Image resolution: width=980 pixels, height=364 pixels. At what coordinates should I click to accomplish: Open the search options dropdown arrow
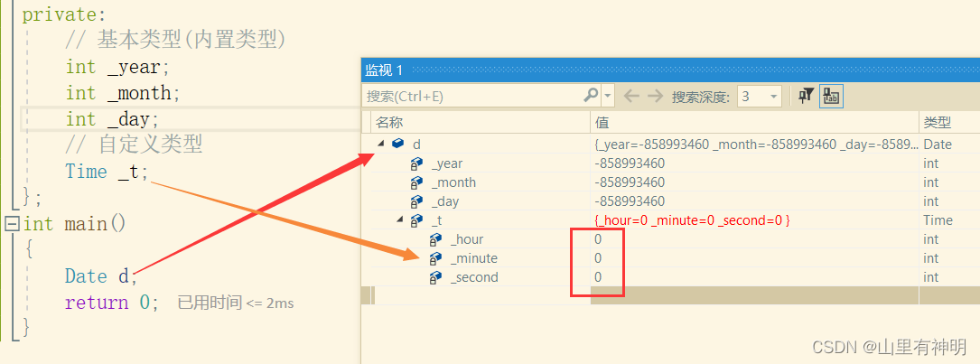(x=608, y=97)
